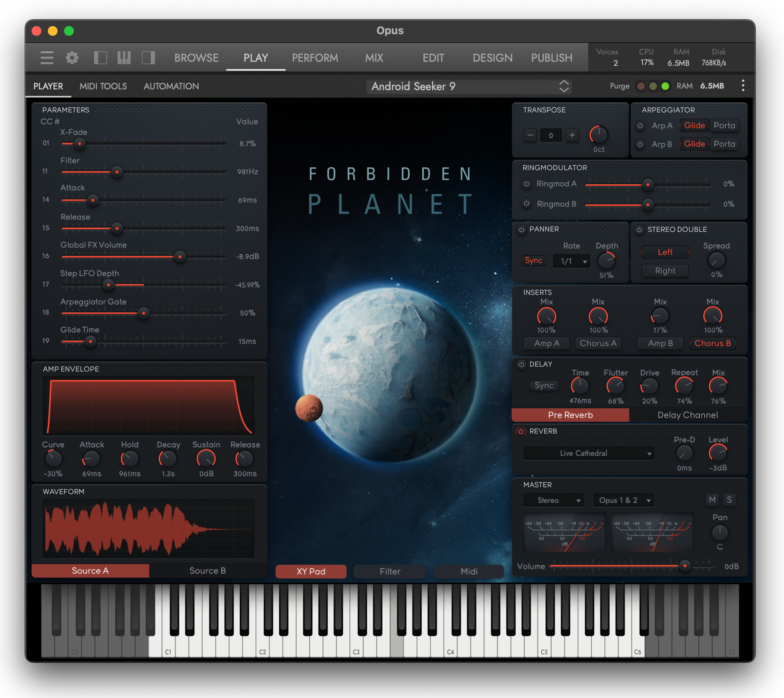Screen dimensions: 784x698
Task: Adjust the master Volume slider handle
Action: pyautogui.click(x=685, y=566)
